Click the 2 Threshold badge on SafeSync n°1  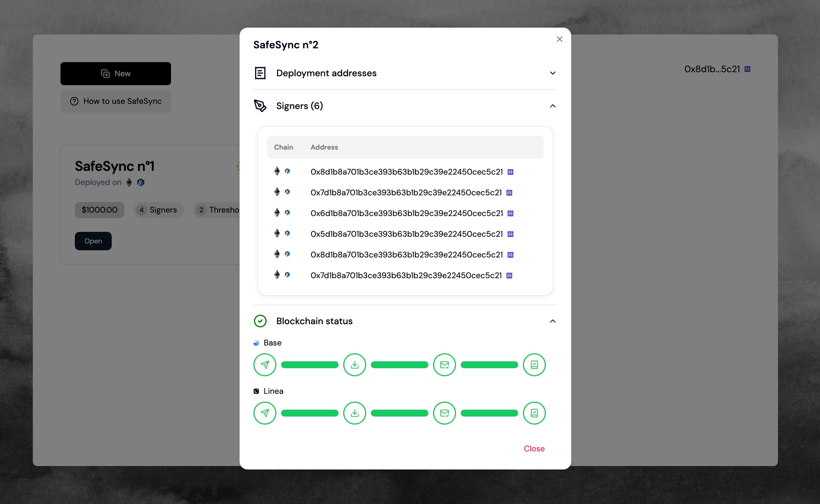[x=217, y=210]
